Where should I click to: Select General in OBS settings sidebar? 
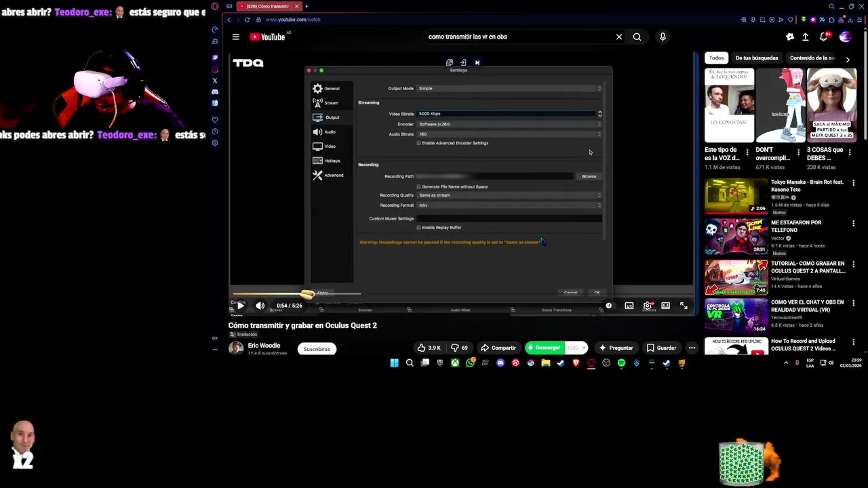[326, 88]
